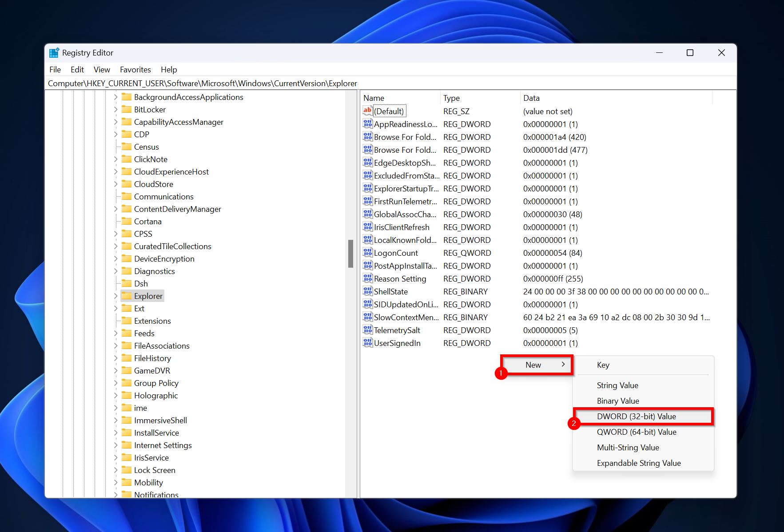The width and height of the screenshot is (784, 532).
Task: Click the Cortana folder icon
Action: point(127,221)
